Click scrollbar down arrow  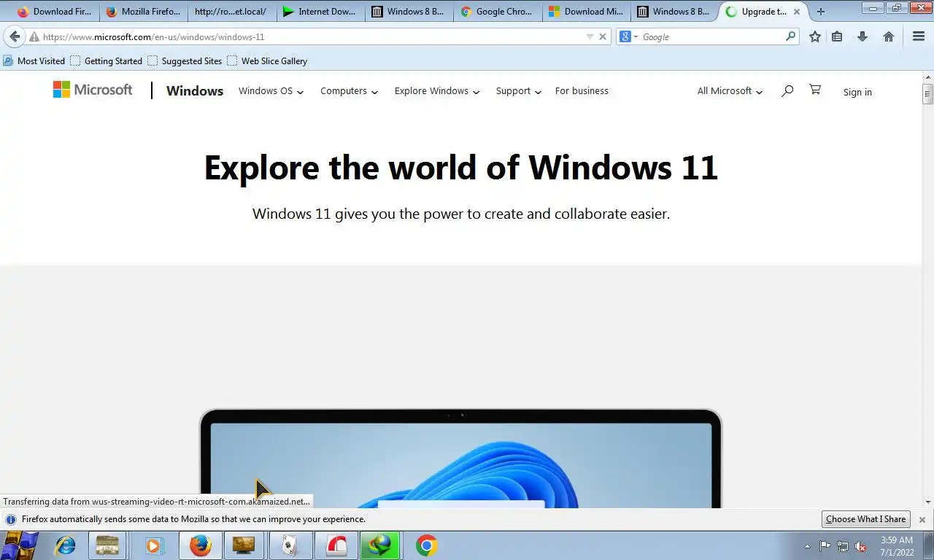(x=928, y=502)
